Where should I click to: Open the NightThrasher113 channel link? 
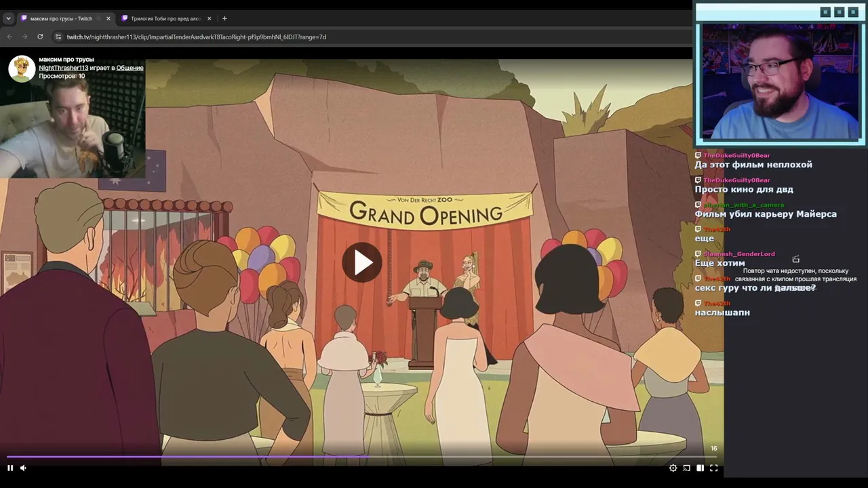coord(64,68)
